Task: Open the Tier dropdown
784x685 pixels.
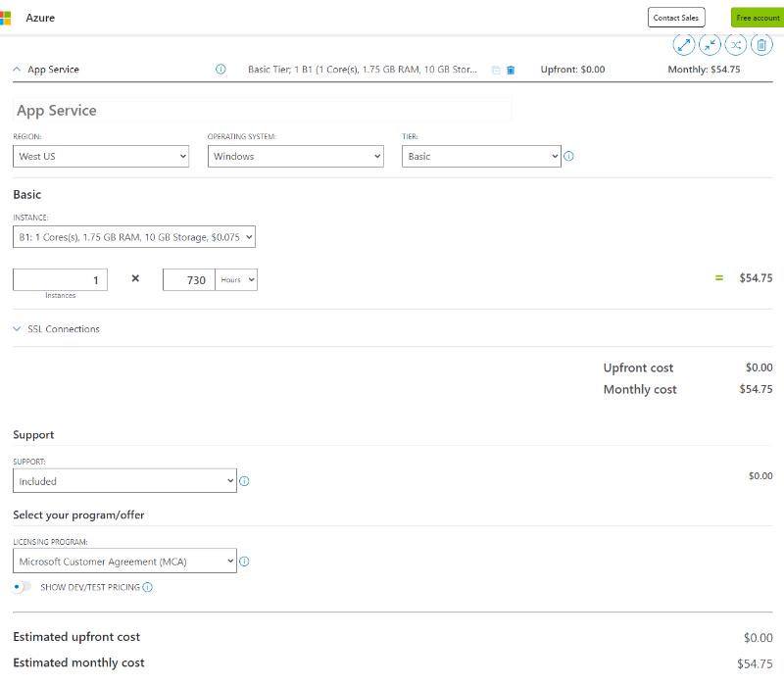Action: 481,157
